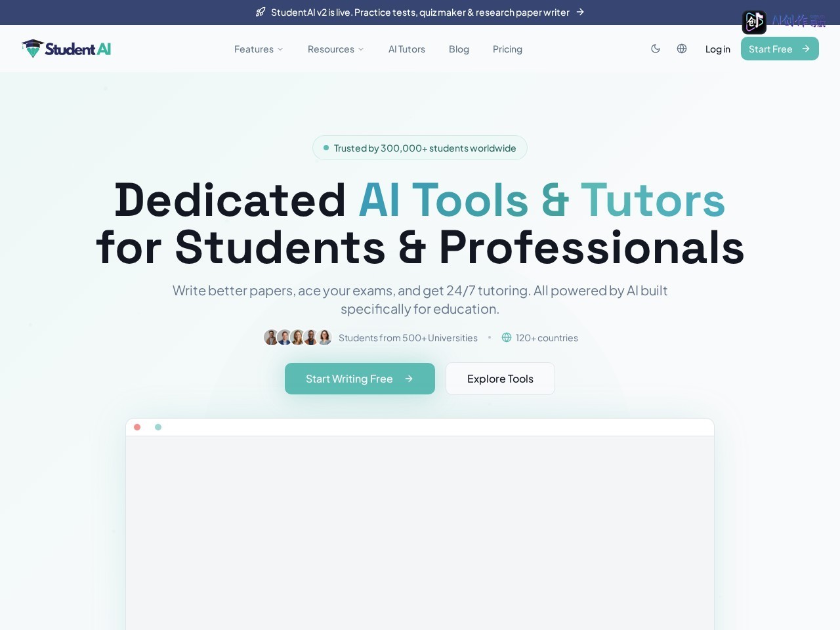Open the AI Tutors page

click(x=407, y=49)
